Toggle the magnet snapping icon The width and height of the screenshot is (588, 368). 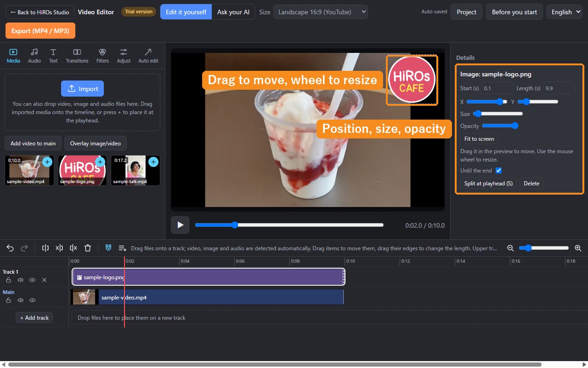108,248
